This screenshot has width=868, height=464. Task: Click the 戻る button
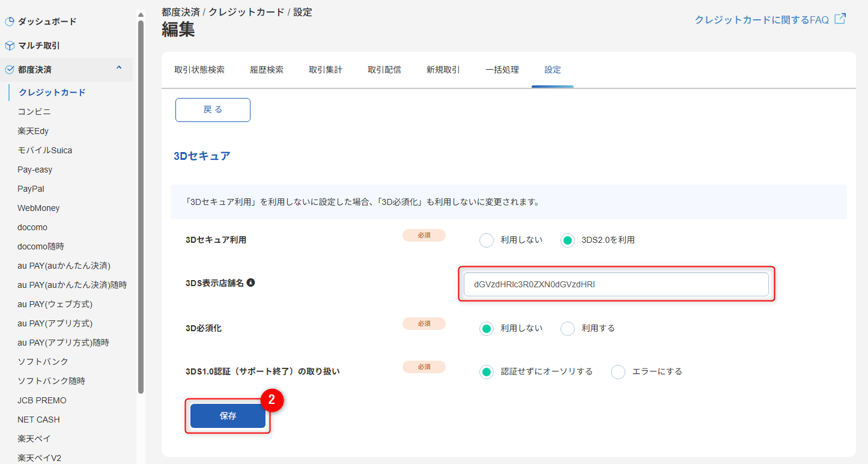pyautogui.click(x=213, y=109)
